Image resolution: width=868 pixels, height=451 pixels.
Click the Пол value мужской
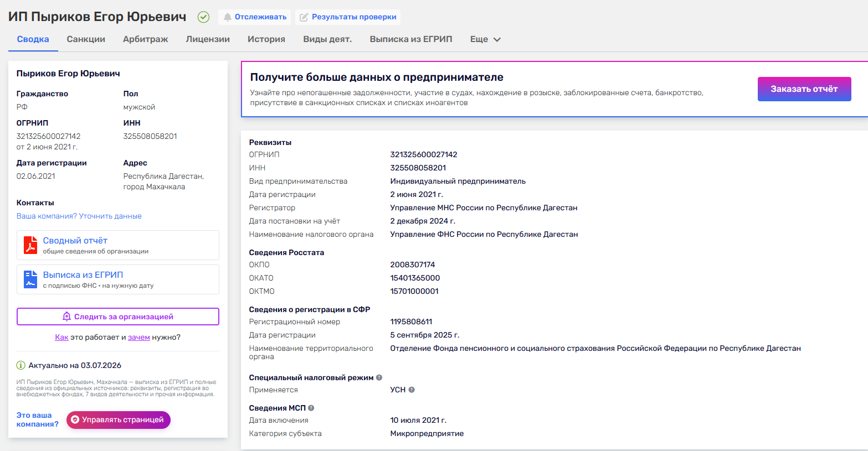pos(139,107)
